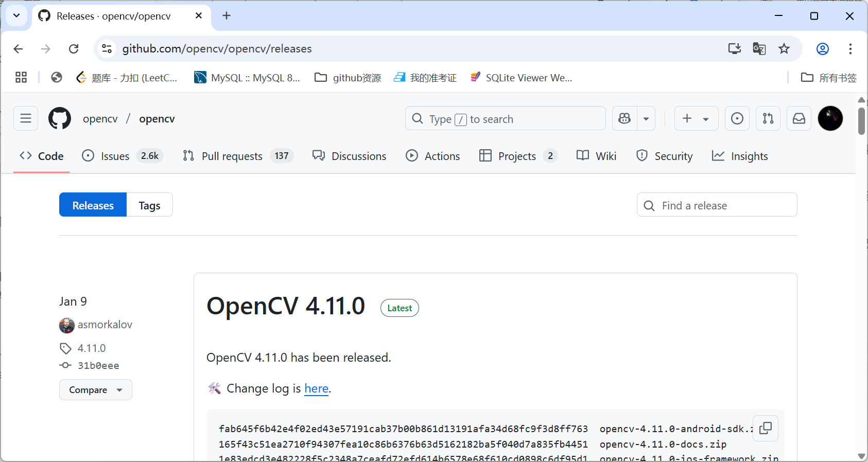The image size is (868, 462).
Task: Open GitHub Copilot chat icon
Action: (x=624, y=119)
